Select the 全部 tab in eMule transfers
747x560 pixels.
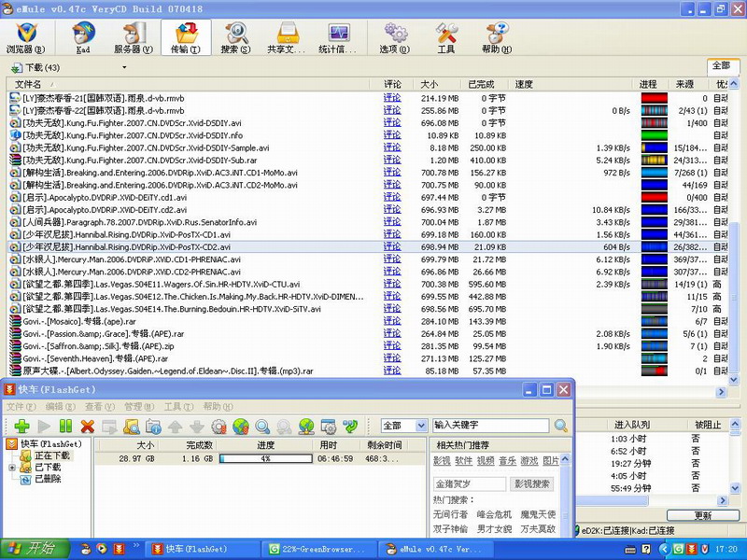coord(721,65)
